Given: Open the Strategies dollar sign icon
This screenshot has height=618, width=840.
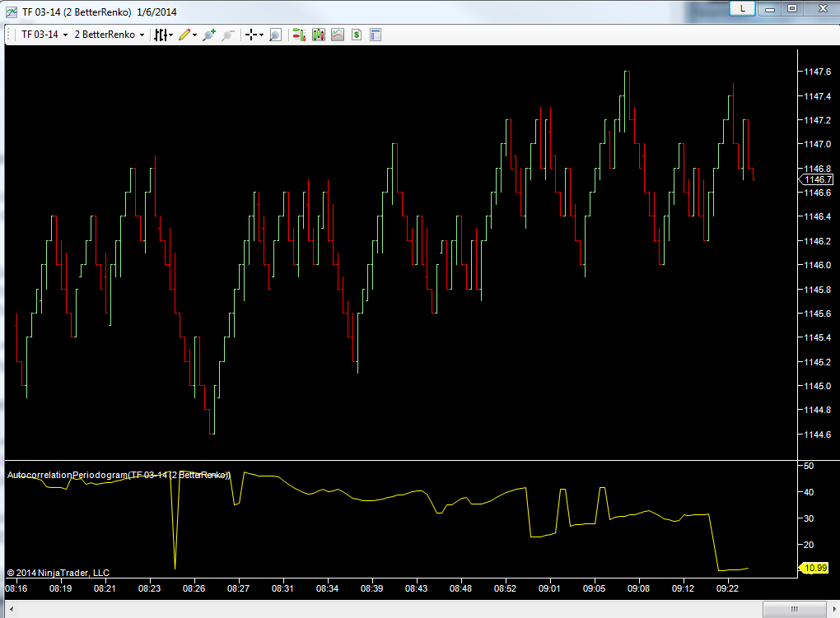Looking at the screenshot, I should (x=357, y=35).
